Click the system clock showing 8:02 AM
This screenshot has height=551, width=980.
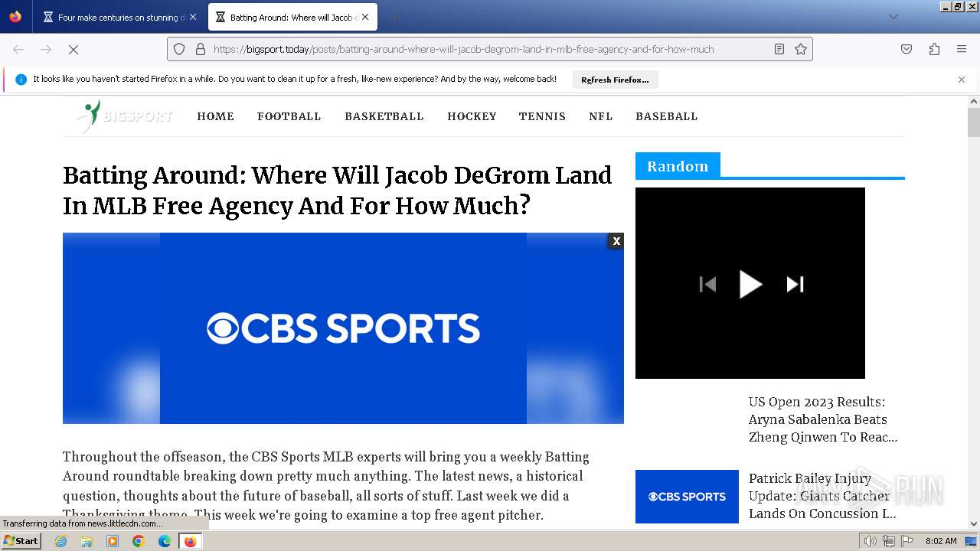coord(941,541)
